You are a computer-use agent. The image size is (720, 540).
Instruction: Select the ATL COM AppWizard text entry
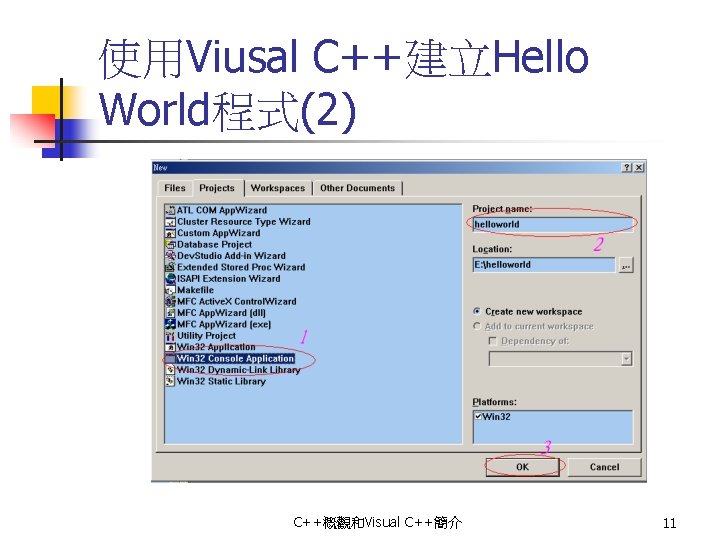pyautogui.click(x=222, y=210)
